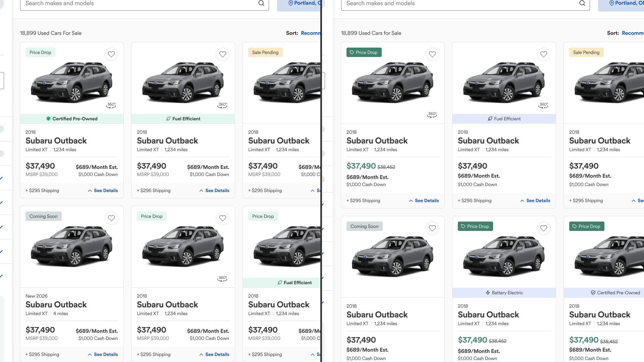Click the Sale Pending badge on the left card

265,52
